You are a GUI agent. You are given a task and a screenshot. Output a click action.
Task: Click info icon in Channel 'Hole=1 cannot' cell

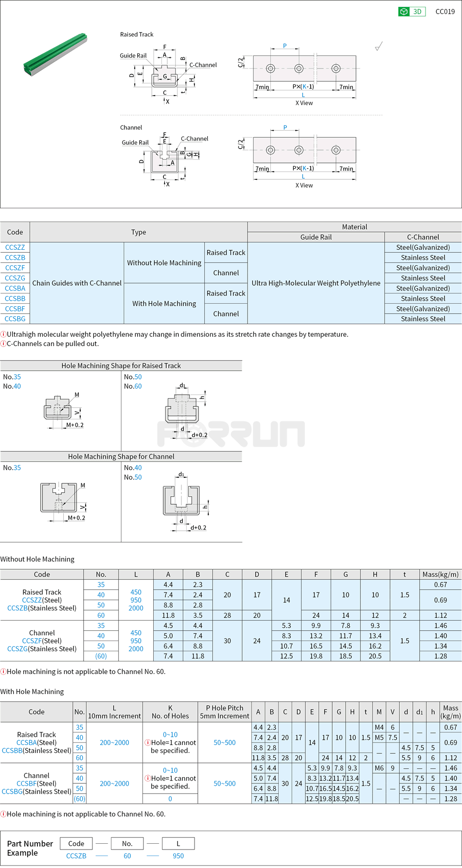pos(148,778)
